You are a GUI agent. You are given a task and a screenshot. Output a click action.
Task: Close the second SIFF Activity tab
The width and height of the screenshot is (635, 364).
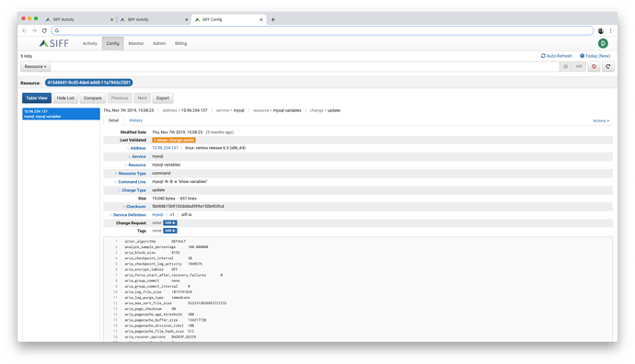pos(186,19)
